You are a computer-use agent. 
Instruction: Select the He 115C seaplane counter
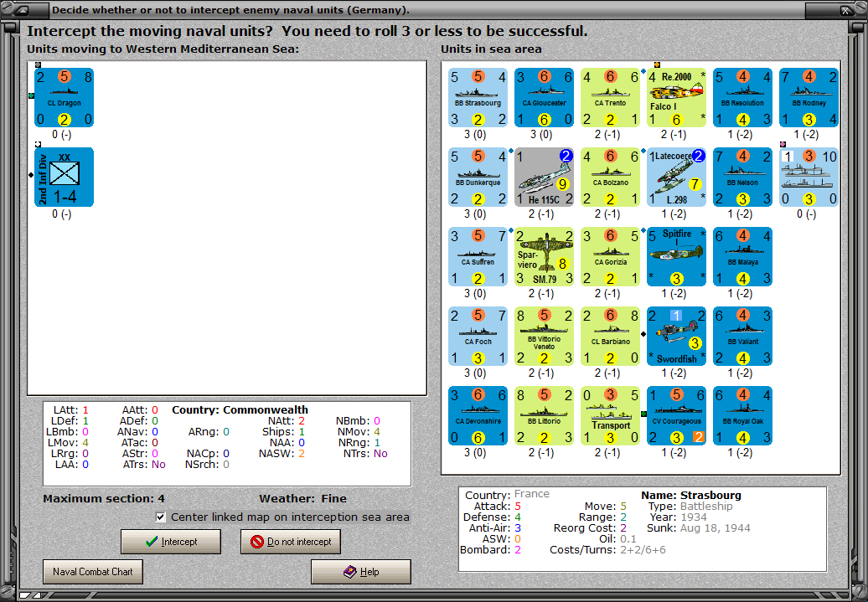(x=544, y=177)
